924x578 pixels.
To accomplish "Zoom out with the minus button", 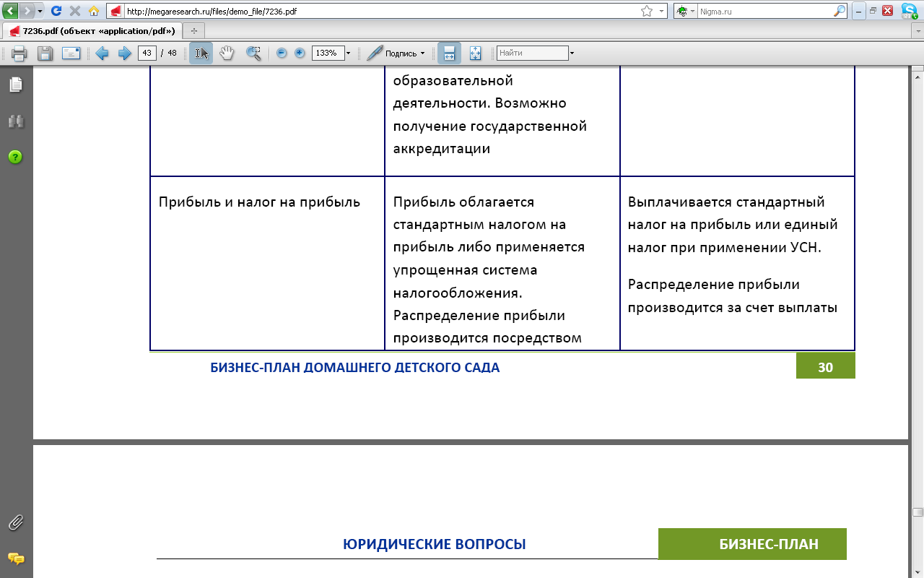I will (282, 53).
